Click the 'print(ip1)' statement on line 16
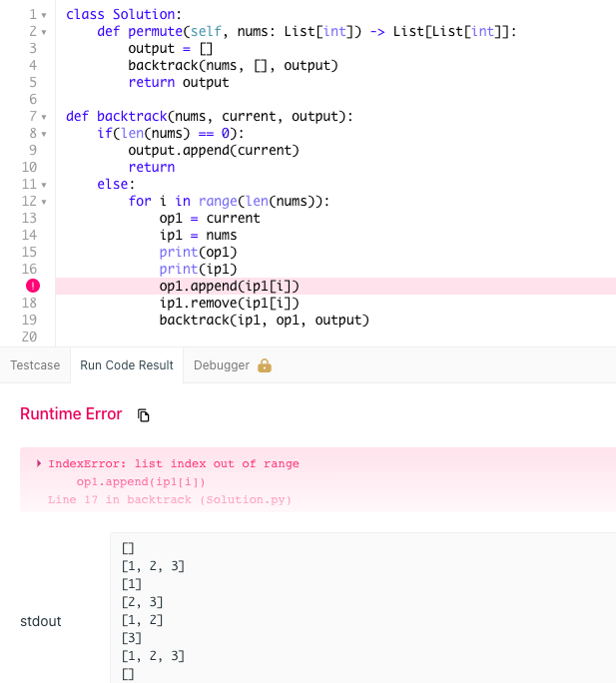The height and width of the screenshot is (683, 616). 198,270
